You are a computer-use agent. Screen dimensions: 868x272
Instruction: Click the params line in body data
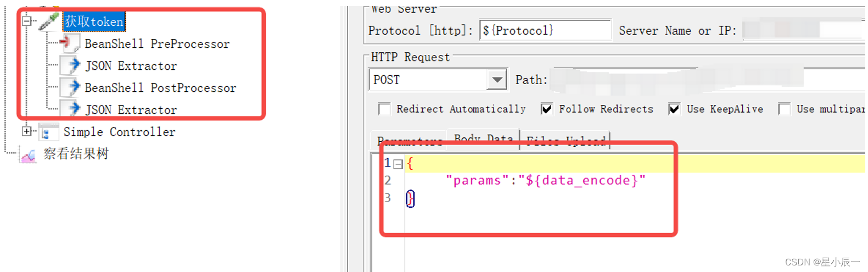(x=546, y=180)
